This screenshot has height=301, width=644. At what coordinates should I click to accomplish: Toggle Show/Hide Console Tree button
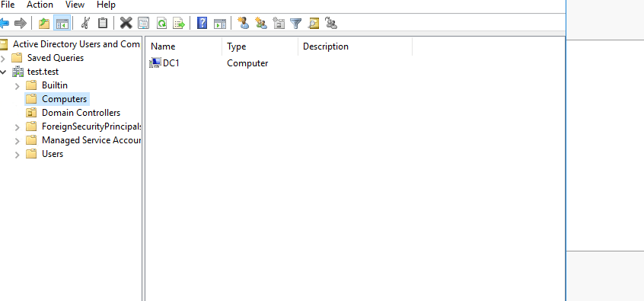pyautogui.click(x=62, y=23)
